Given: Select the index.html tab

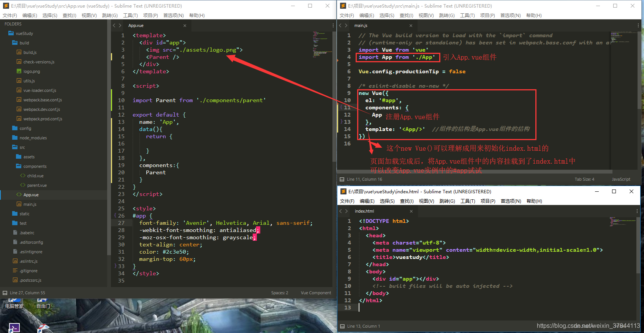Looking at the screenshot, I should pyautogui.click(x=364, y=211).
